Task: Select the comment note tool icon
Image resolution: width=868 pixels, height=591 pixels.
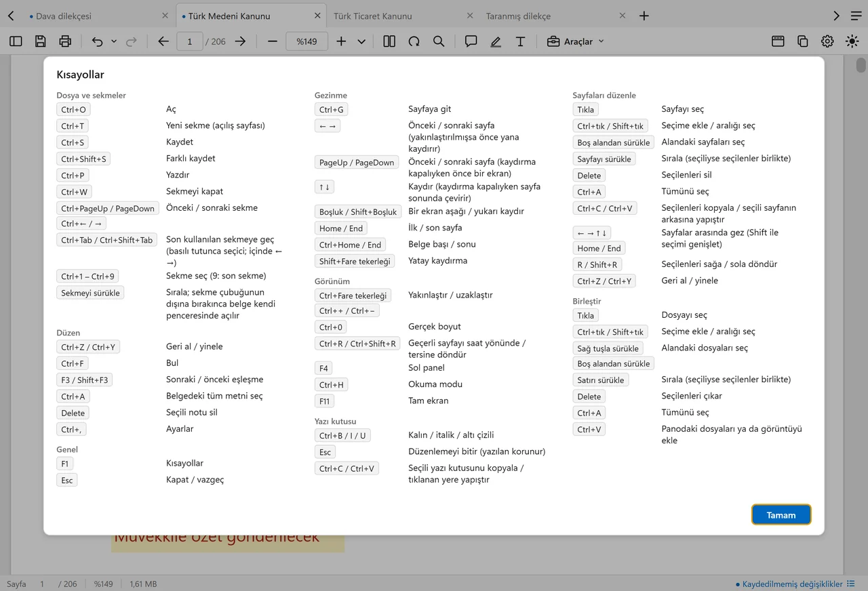Action: pyautogui.click(x=471, y=41)
